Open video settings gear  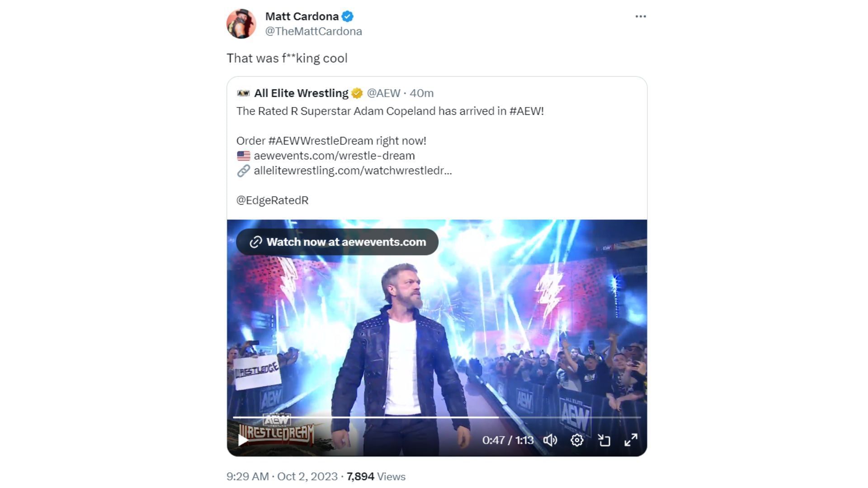[x=577, y=440]
